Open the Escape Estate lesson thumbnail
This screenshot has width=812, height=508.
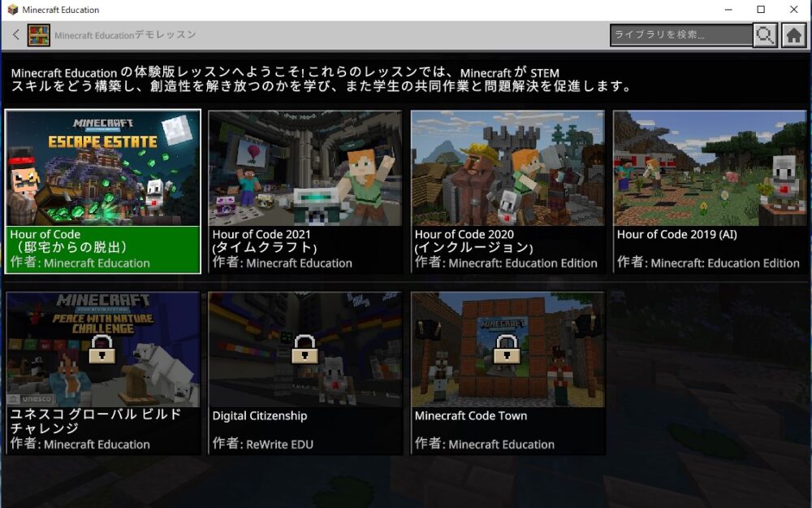click(102, 168)
